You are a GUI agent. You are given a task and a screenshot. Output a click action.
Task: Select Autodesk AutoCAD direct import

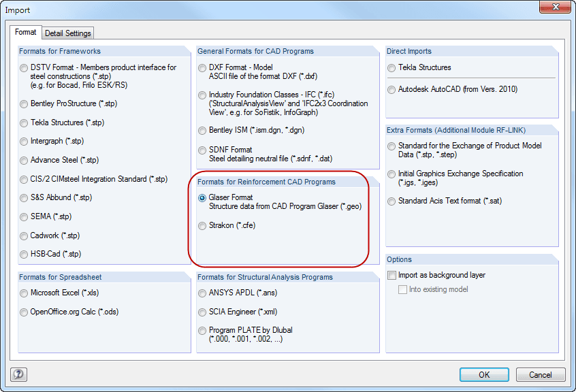pyautogui.click(x=391, y=89)
